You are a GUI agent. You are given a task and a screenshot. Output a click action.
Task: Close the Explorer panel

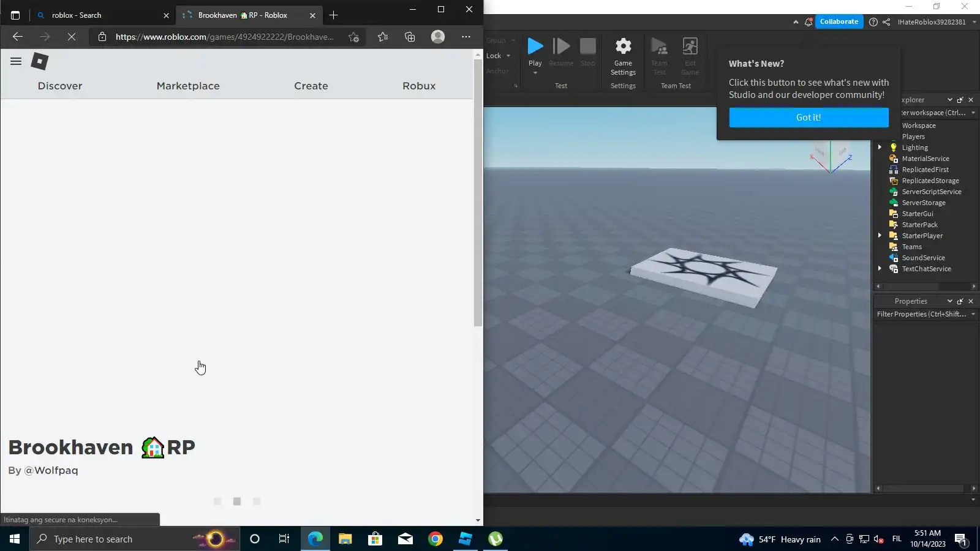pos(971,100)
